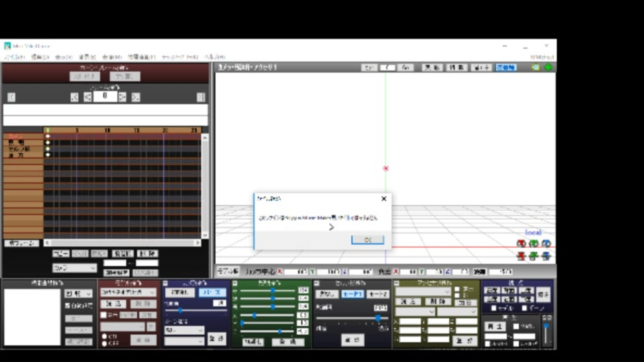Close the message dialog with X

click(384, 198)
